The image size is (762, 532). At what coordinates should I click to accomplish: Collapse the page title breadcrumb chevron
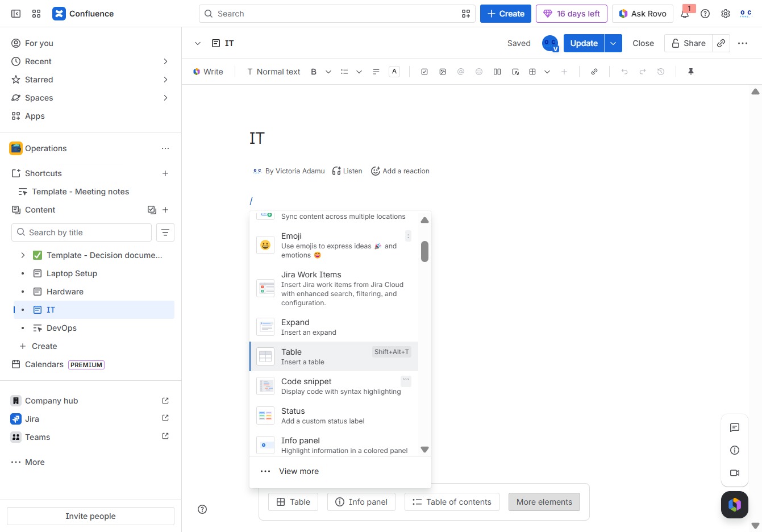click(x=198, y=43)
